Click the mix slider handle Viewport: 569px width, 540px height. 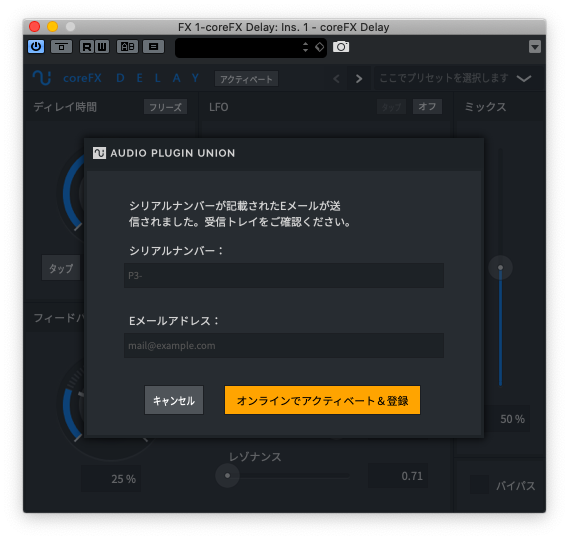[500, 267]
